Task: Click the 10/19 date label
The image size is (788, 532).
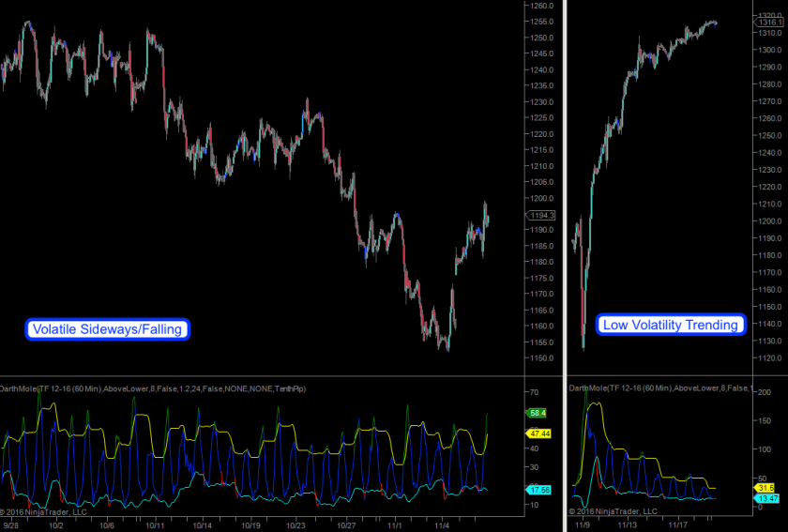Action: click(x=250, y=525)
